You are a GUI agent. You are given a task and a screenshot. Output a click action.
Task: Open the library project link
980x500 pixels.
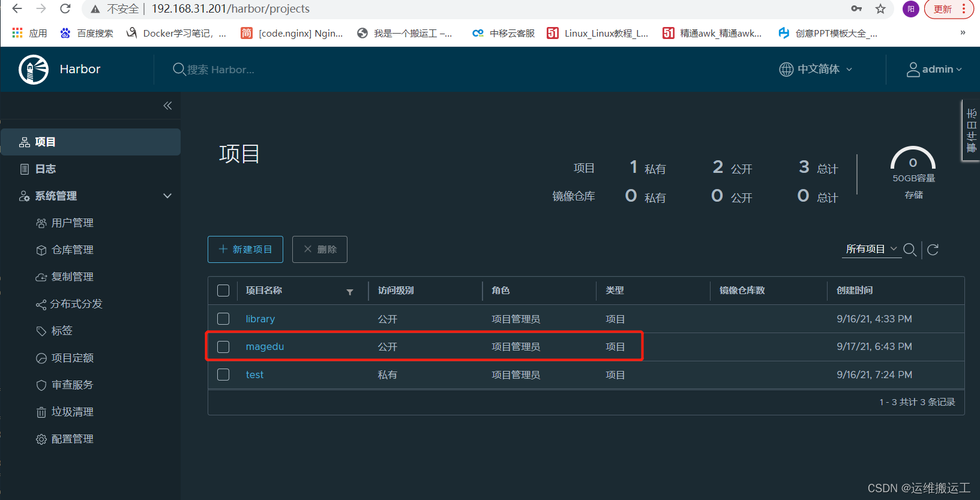coord(260,319)
